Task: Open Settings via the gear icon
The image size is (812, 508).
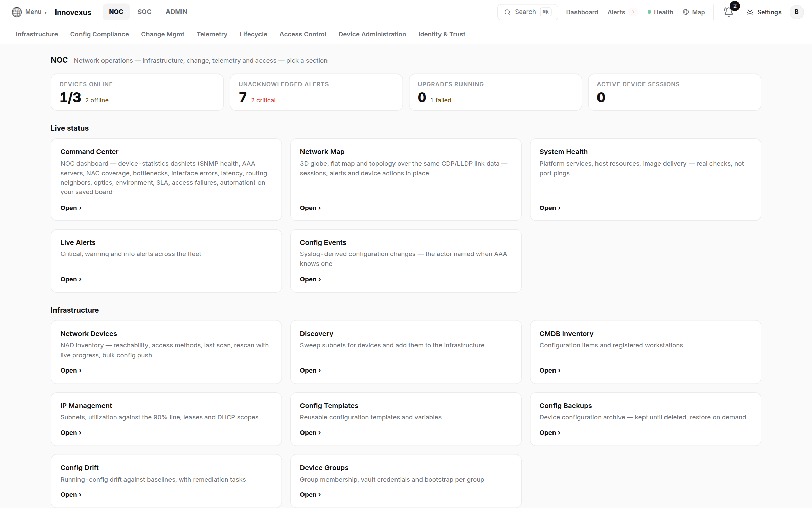Action: 750,12
